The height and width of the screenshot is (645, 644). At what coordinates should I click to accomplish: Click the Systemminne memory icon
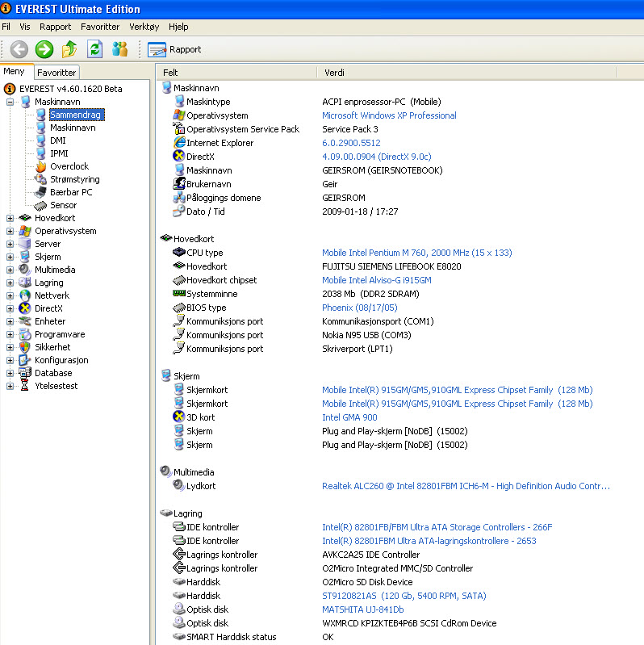click(x=179, y=293)
